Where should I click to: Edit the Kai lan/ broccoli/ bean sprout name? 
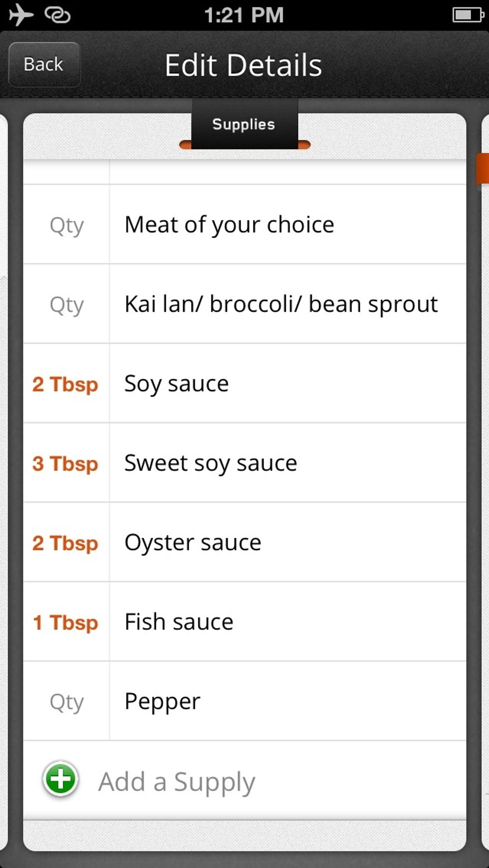pyautogui.click(x=281, y=304)
